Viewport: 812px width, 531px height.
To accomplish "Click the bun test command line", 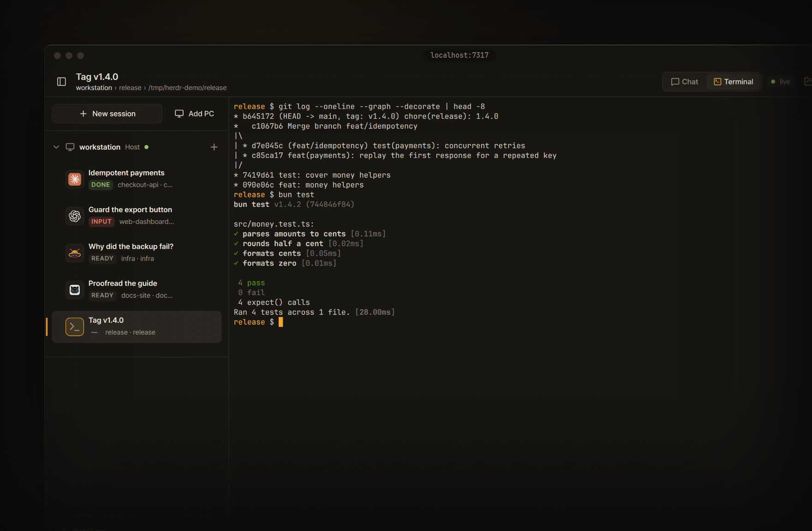I will pyautogui.click(x=274, y=195).
